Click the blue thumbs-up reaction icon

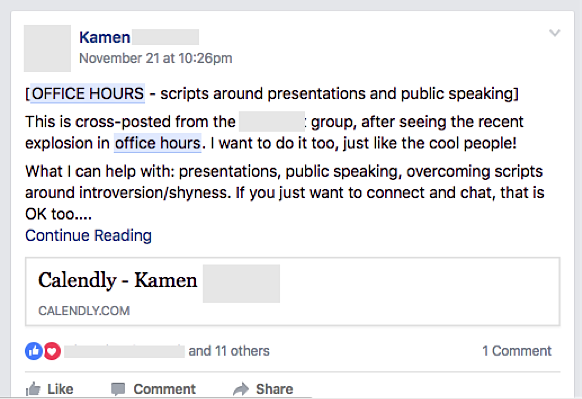coord(34,351)
